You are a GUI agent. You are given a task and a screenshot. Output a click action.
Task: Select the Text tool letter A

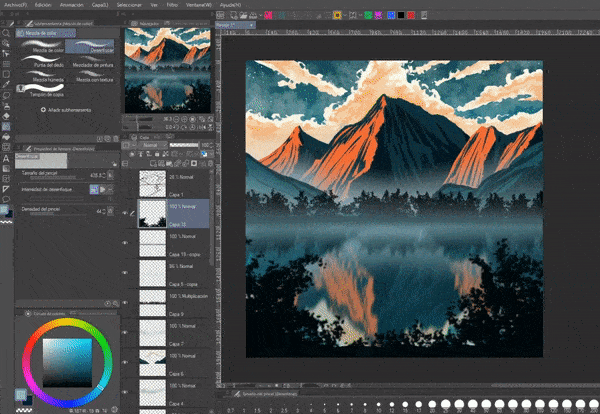(6, 158)
